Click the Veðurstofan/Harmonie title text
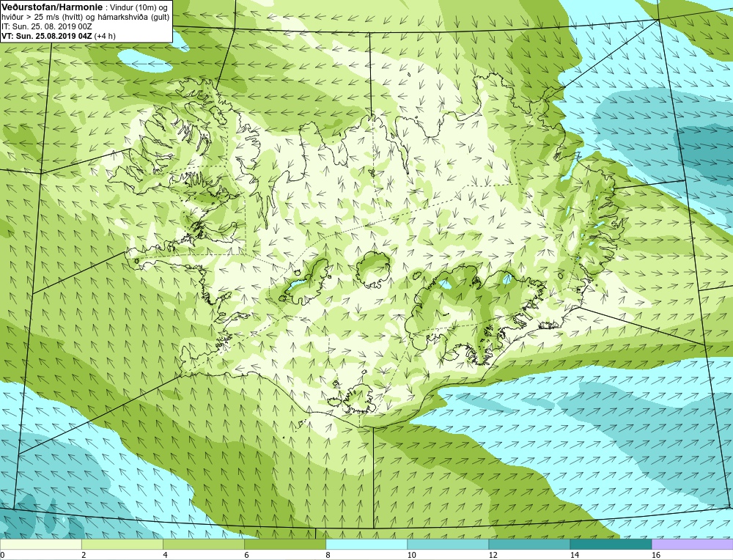This screenshot has width=733, height=560. pyautogui.click(x=51, y=7)
